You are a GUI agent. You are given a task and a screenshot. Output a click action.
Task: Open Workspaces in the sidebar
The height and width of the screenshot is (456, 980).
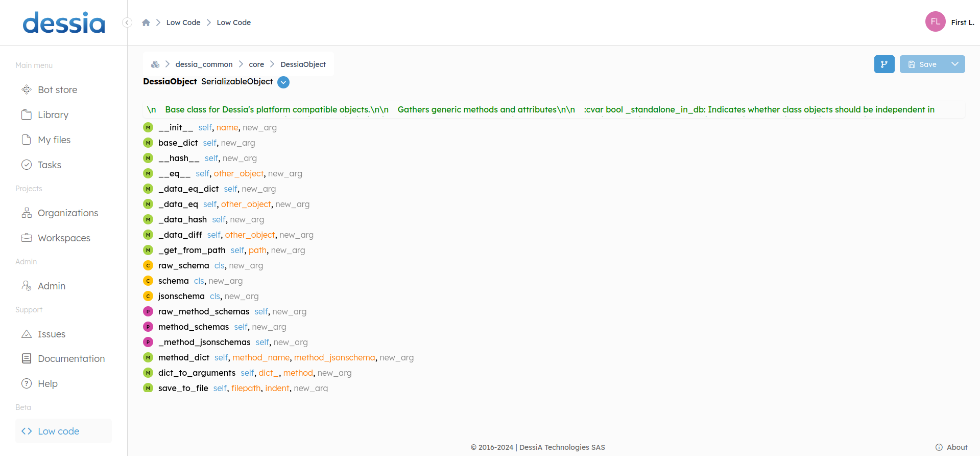coord(63,238)
